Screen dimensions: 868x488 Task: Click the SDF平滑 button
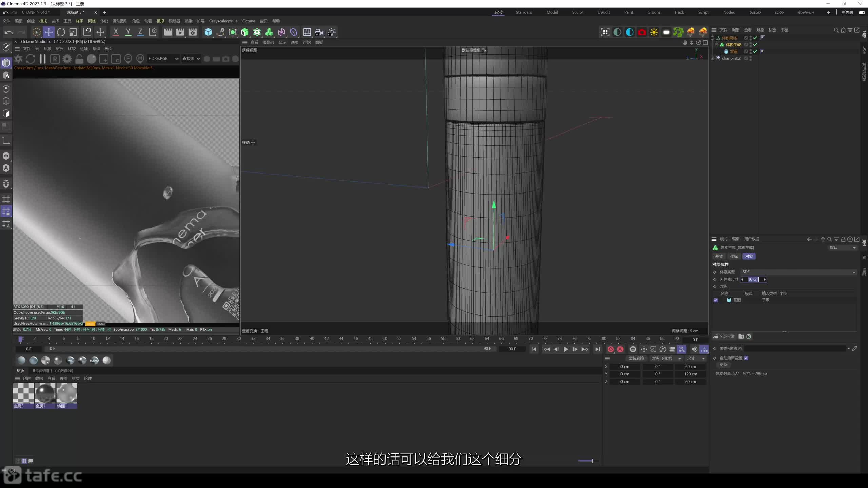(x=724, y=337)
